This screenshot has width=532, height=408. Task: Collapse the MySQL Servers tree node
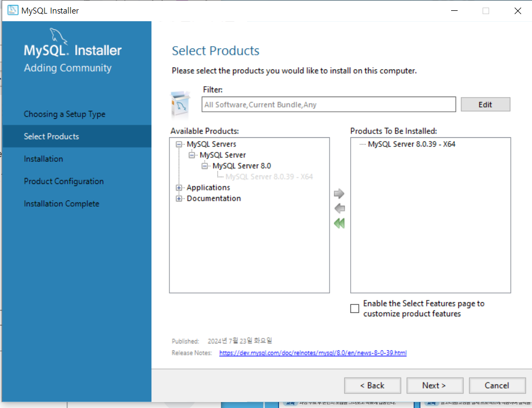point(179,144)
